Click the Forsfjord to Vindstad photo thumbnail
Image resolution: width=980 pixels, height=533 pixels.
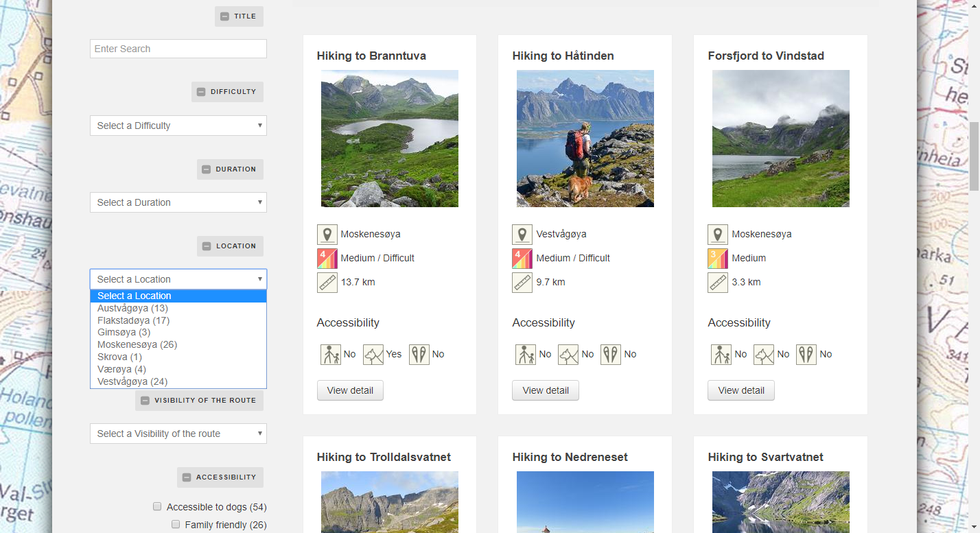pos(781,139)
